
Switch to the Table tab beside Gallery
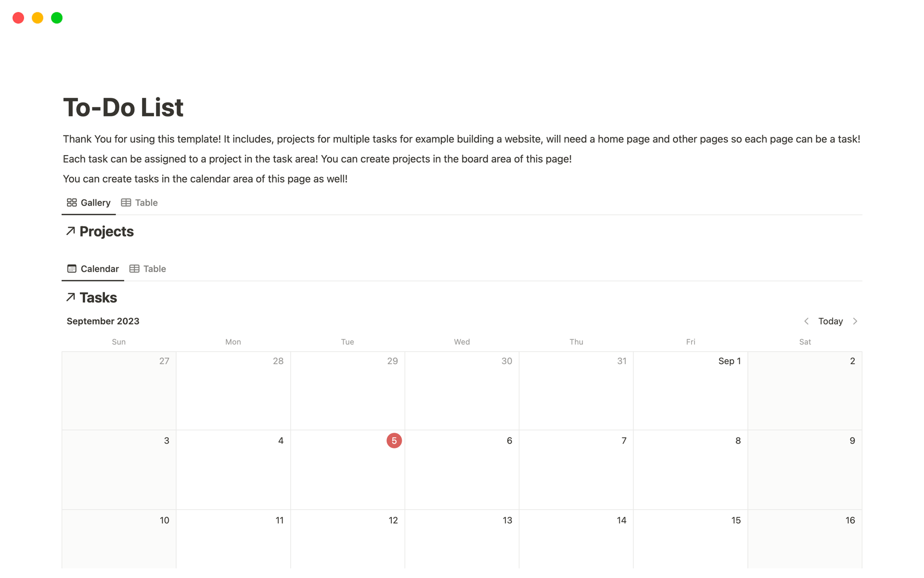pos(139,203)
